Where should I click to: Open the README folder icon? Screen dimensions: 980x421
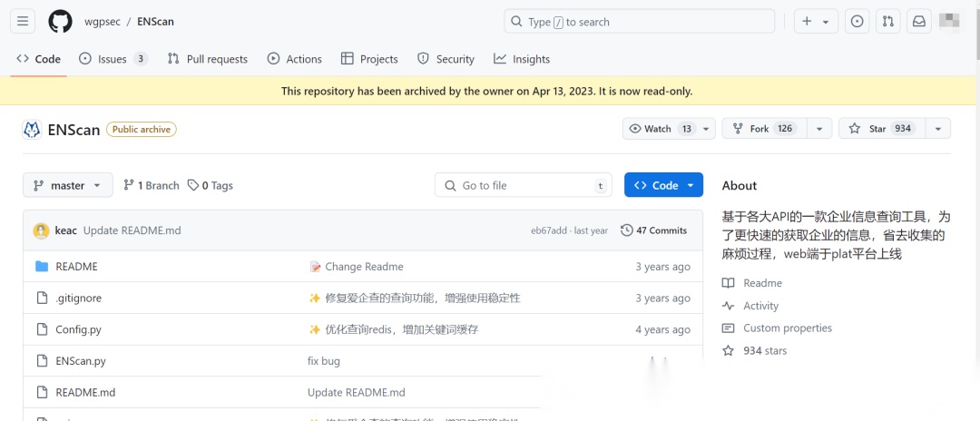[42, 267]
